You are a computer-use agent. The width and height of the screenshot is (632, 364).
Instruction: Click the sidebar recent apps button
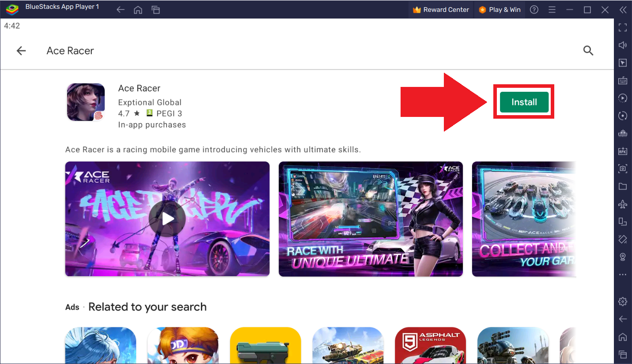[x=623, y=354]
